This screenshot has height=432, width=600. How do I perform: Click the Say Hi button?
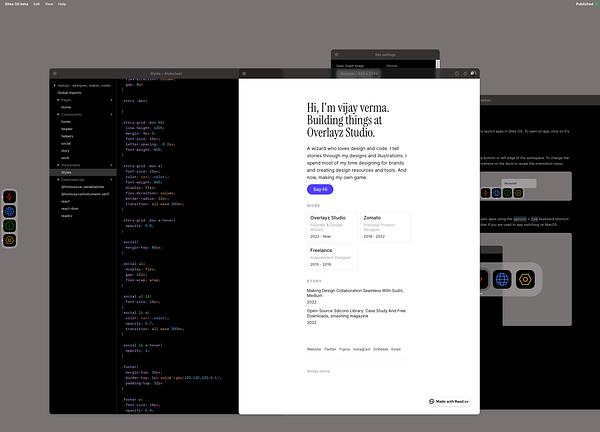click(320, 189)
